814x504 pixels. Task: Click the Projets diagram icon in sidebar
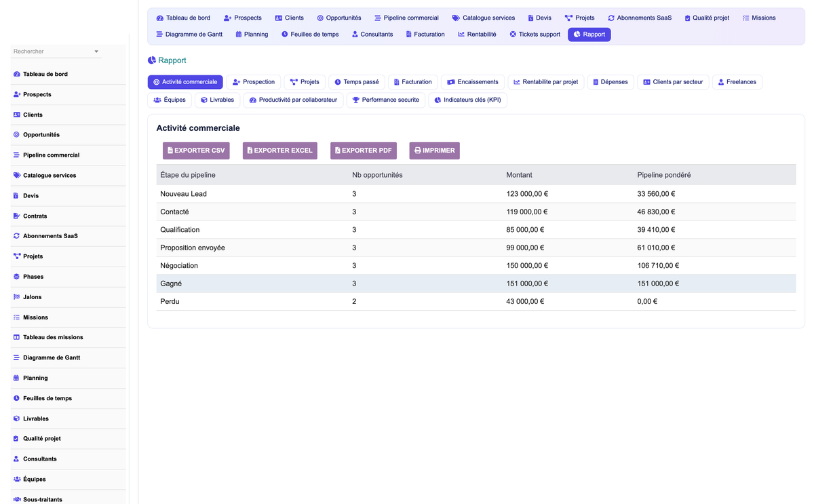pos(16,256)
